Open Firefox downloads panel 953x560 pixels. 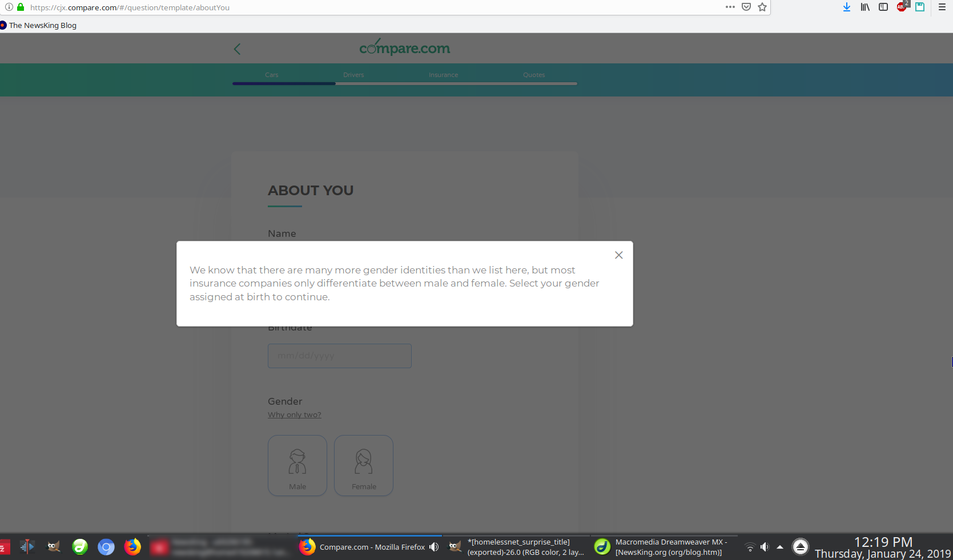pos(847,7)
